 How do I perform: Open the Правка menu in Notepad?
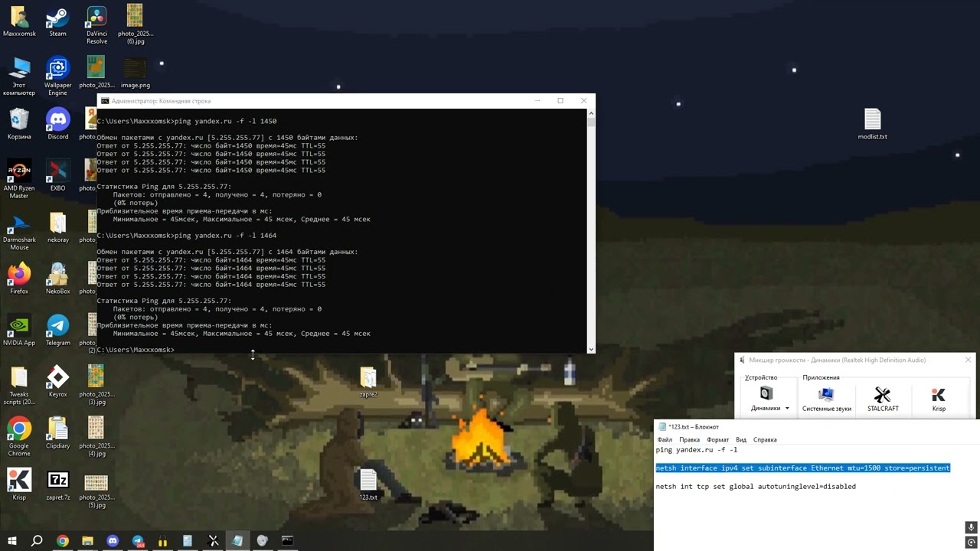pyautogui.click(x=689, y=439)
